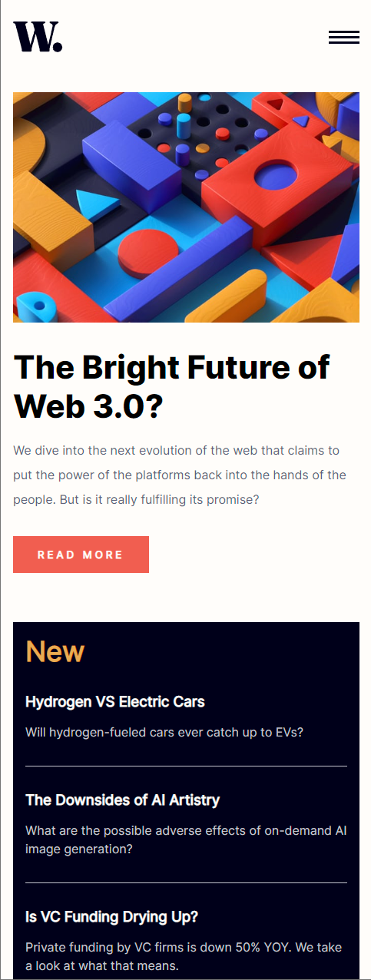This screenshot has width=371, height=980.
Task: Click the AI image generation description text
Action: tap(186, 839)
